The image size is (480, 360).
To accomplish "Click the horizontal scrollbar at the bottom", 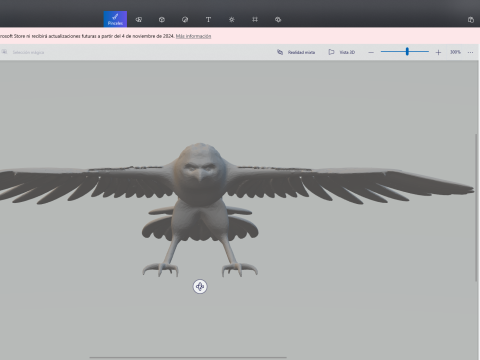I will (188, 357).
